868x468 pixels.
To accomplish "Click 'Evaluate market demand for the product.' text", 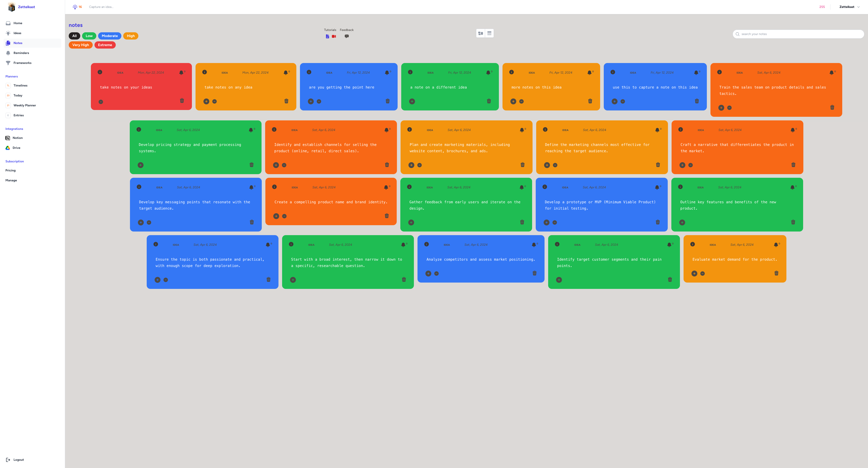I will click(x=735, y=260).
